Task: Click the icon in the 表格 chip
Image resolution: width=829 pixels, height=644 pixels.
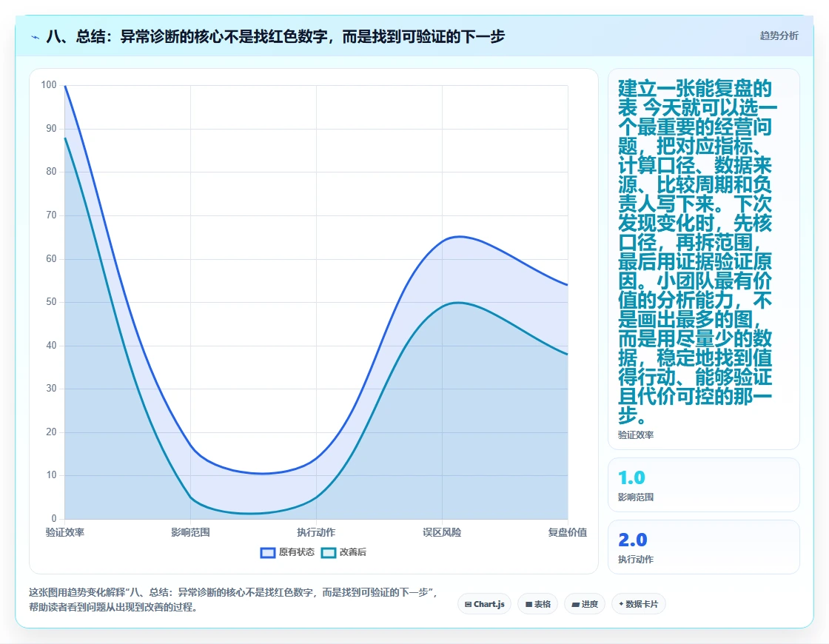Action: pyautogui.click(x=528, y=604)
